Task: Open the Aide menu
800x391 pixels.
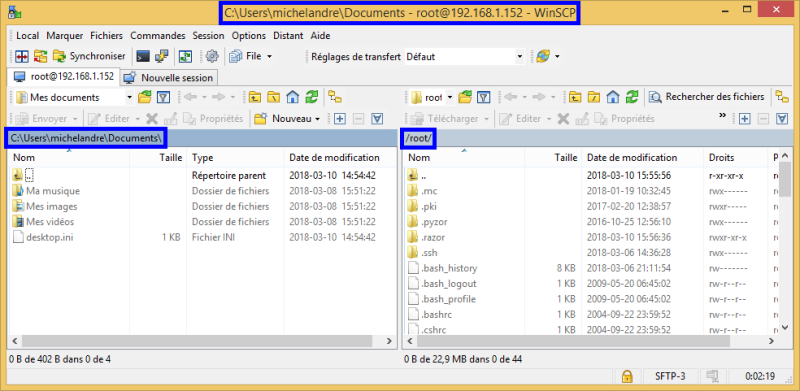Action: point(320,36)
